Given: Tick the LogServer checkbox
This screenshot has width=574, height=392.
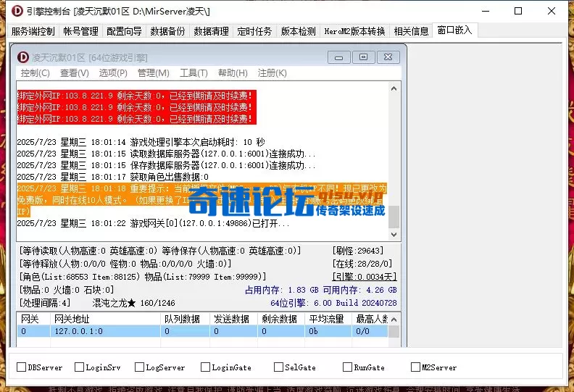Looking at the screenshot, I should [139, 367].
